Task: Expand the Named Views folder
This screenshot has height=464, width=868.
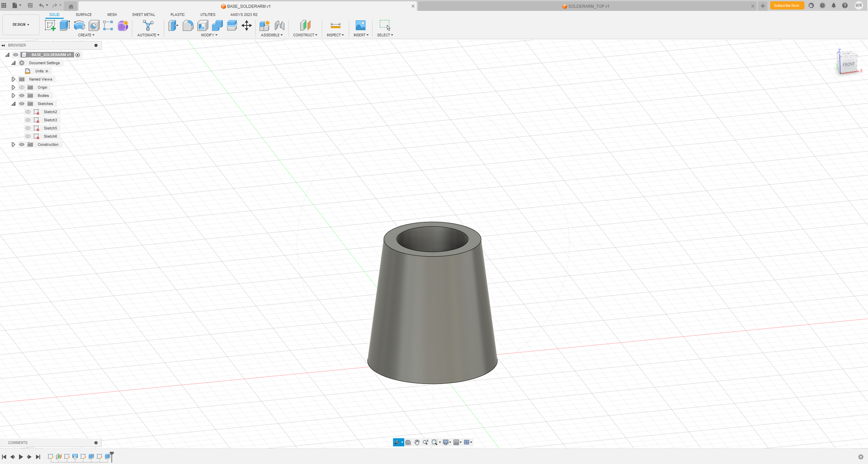Action: pyautogui.click(x=13, y=79)
